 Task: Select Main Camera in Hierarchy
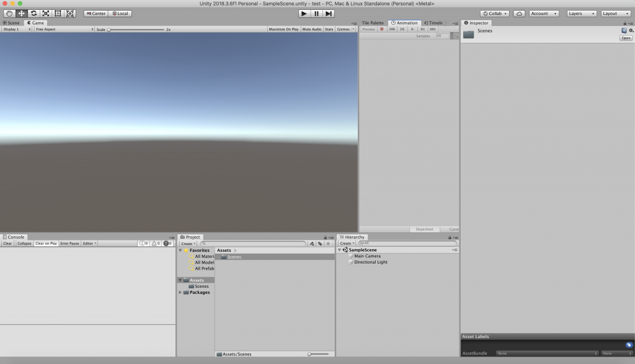pyautogui.click(x=367, y=256)
